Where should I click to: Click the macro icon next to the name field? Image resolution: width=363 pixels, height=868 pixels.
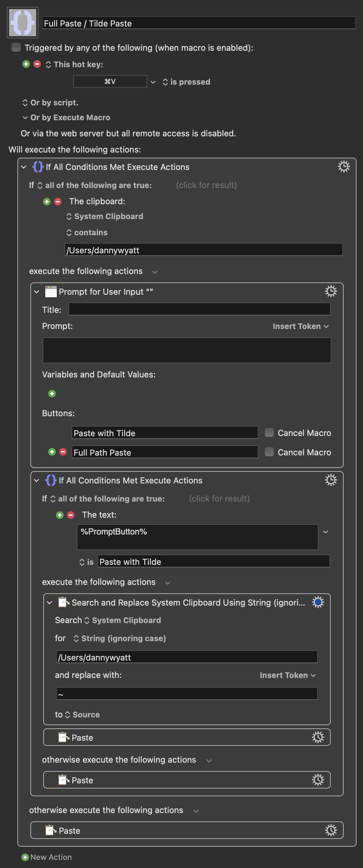(x=23, y=23)
